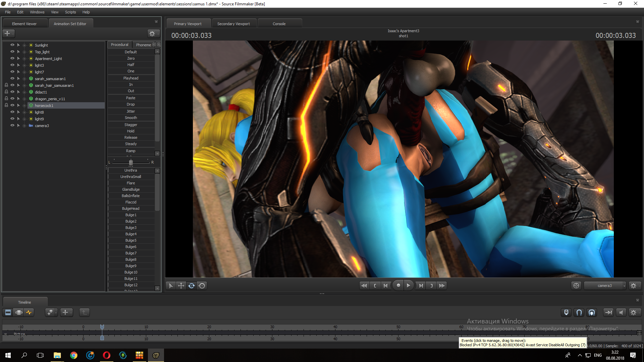Switch to the Phoneme presets tab

tap(143, 45)
